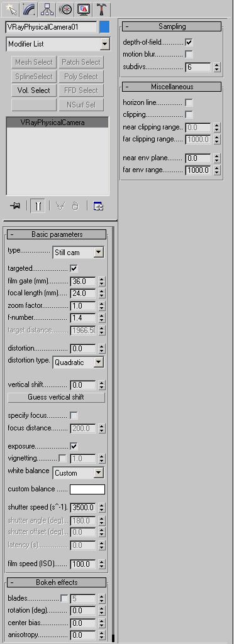Screen dimensions: 234x644
Task: Click the blue object color swatch
Action: [x=104, y=27]
